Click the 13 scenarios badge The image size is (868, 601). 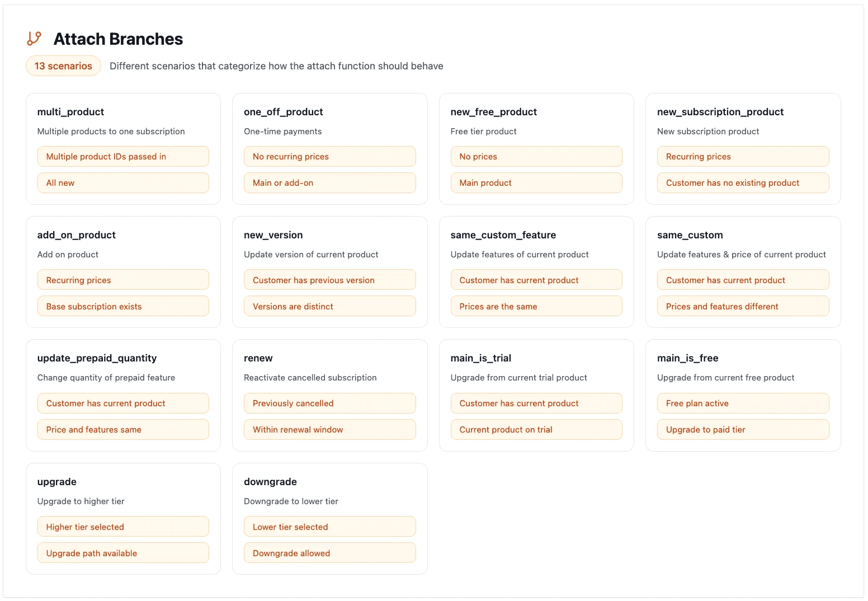(x=63, y=66)
